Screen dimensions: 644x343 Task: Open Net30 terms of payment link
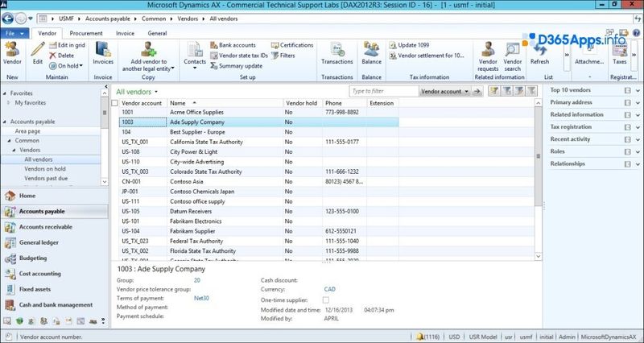click(x=201, y=298)
